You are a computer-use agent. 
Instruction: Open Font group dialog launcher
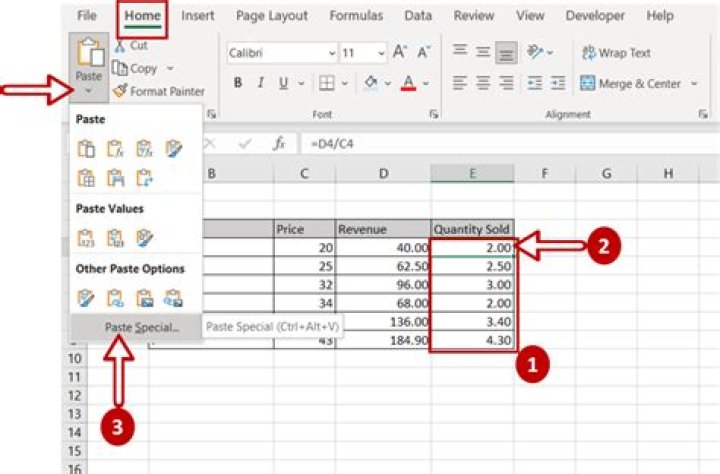[433, 114]
